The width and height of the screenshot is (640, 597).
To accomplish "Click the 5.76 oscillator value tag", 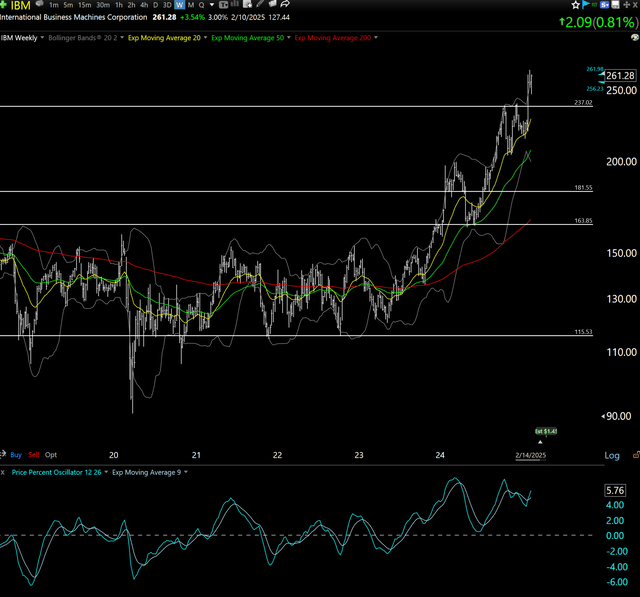I will click(615, 490).
